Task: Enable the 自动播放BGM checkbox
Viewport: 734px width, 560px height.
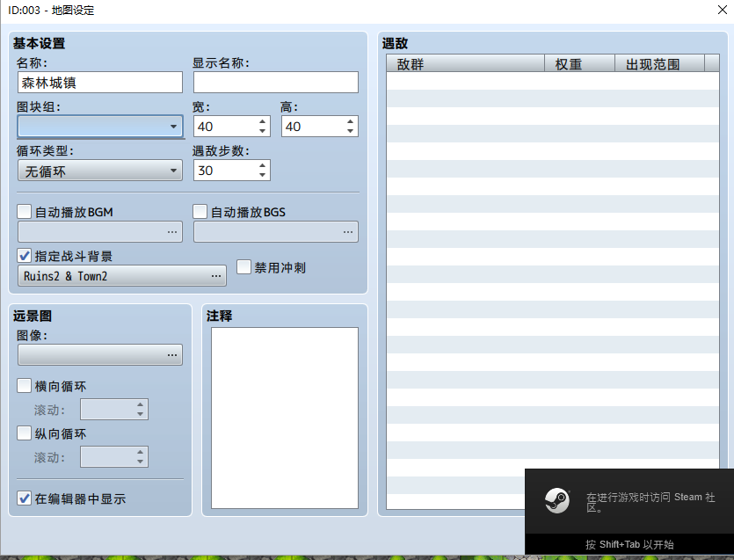Action: click(25, 212)
